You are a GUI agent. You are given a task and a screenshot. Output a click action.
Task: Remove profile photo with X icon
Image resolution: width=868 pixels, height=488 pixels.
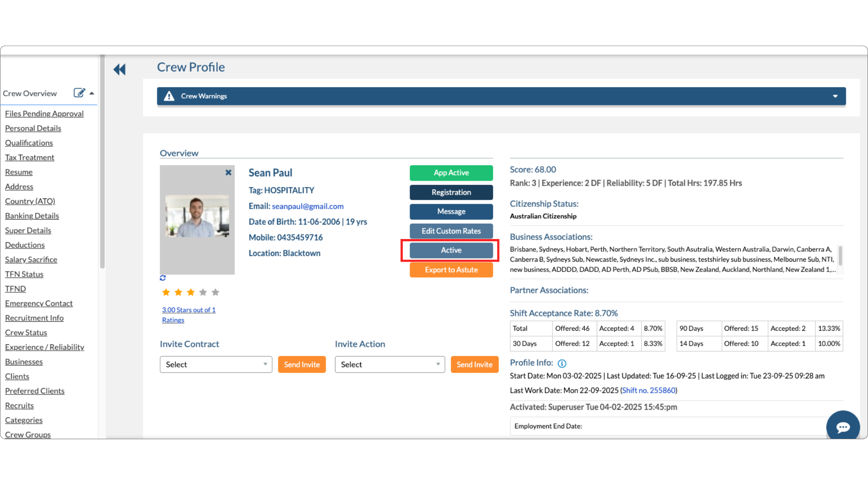pyautogui.click(x=228, y=173)
